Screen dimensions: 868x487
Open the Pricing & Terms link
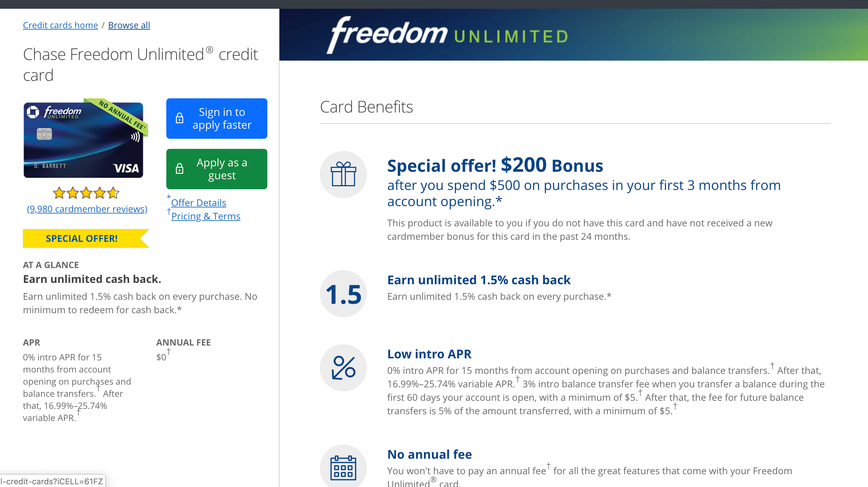tap(205, 216)
